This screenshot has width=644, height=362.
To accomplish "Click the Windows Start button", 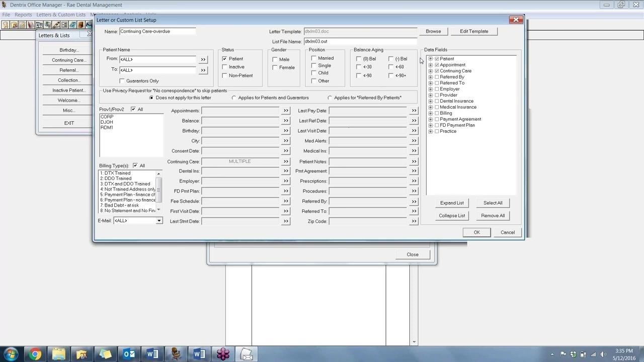I will (11, 354).
